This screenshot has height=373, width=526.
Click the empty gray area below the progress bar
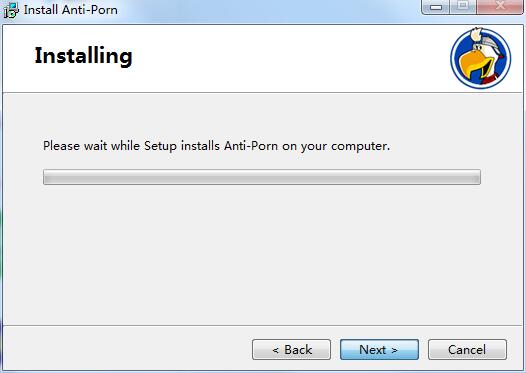(262, 255)
